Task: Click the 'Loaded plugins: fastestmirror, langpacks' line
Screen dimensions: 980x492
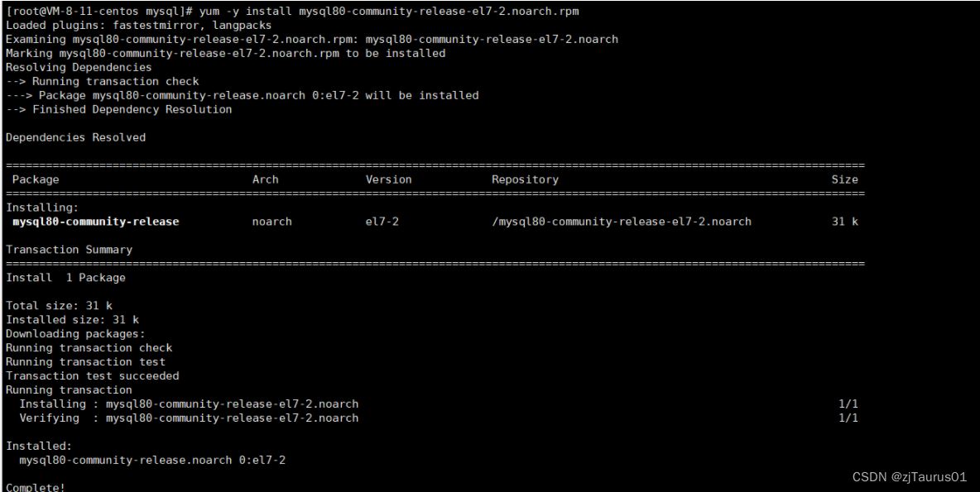Action: (138, 26)
